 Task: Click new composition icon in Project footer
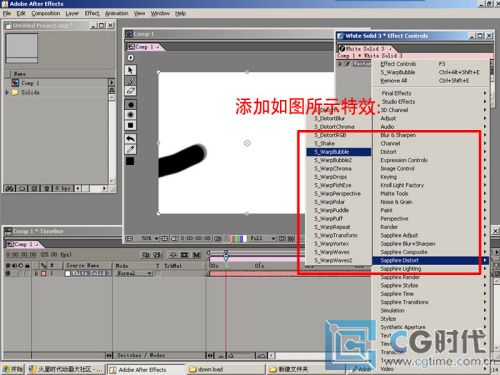[34, 188]
